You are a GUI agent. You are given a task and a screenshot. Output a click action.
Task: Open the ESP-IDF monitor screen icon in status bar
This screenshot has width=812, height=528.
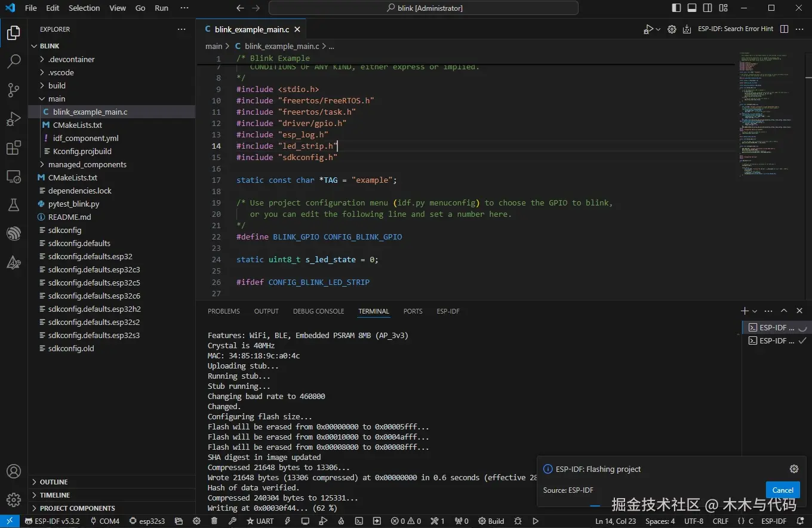pos(305,521)
